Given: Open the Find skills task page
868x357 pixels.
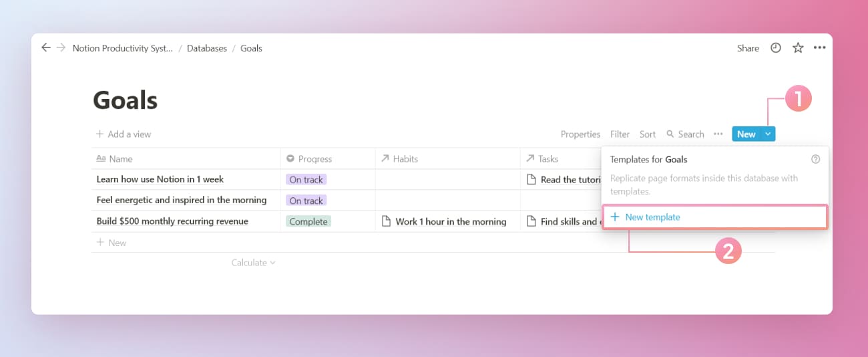Looking at the screenshot, I should (564, 221).
